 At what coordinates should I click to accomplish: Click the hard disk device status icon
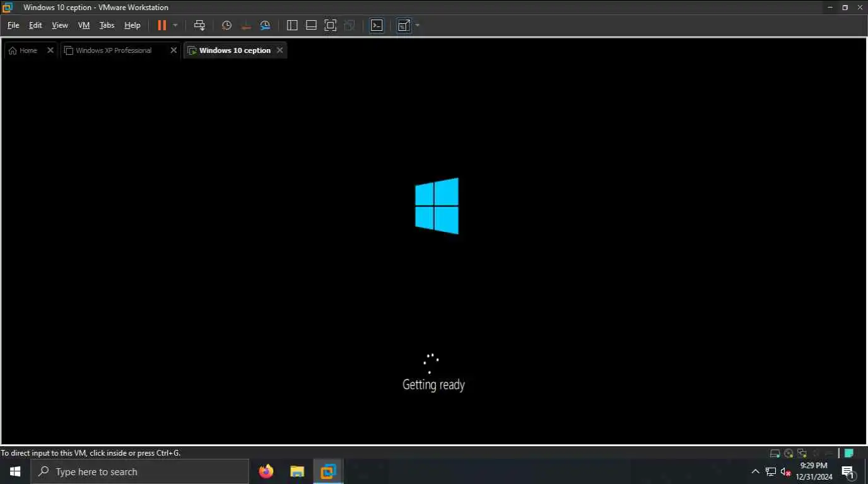click(775, 453)
